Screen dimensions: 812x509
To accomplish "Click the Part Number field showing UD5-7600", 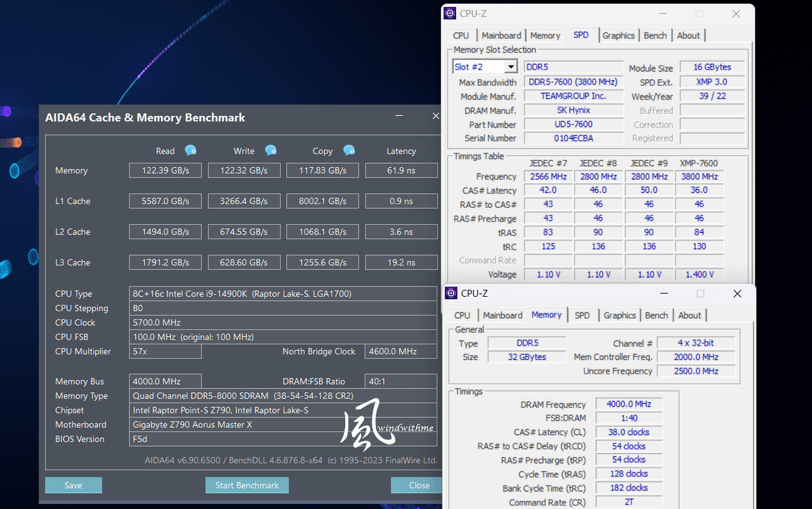I will 573,124.
